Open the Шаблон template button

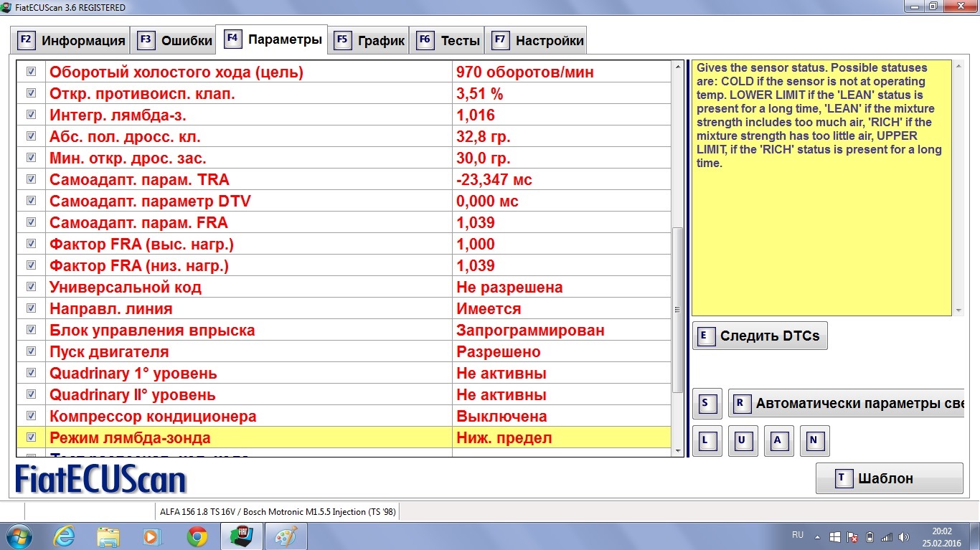click(890, 478)
